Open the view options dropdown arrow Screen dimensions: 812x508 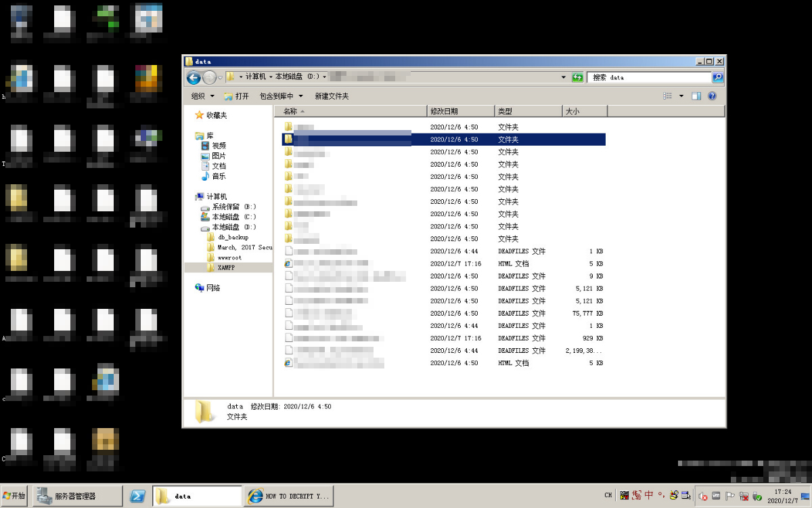681,96
